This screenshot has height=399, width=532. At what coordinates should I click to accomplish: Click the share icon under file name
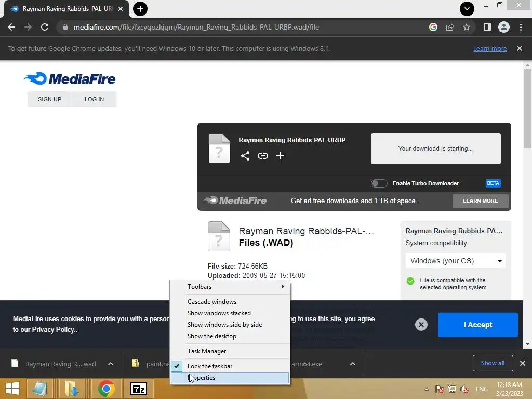[x=245, y=156]
